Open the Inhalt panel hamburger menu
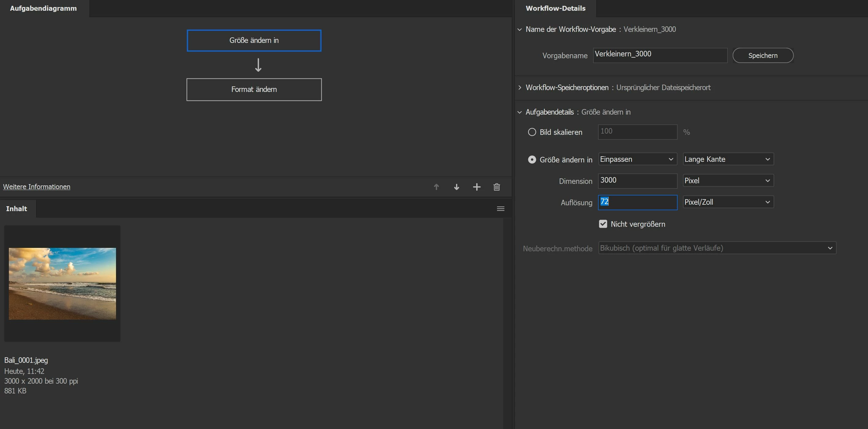This screenshot has width=868, height=429. point(501,209)
